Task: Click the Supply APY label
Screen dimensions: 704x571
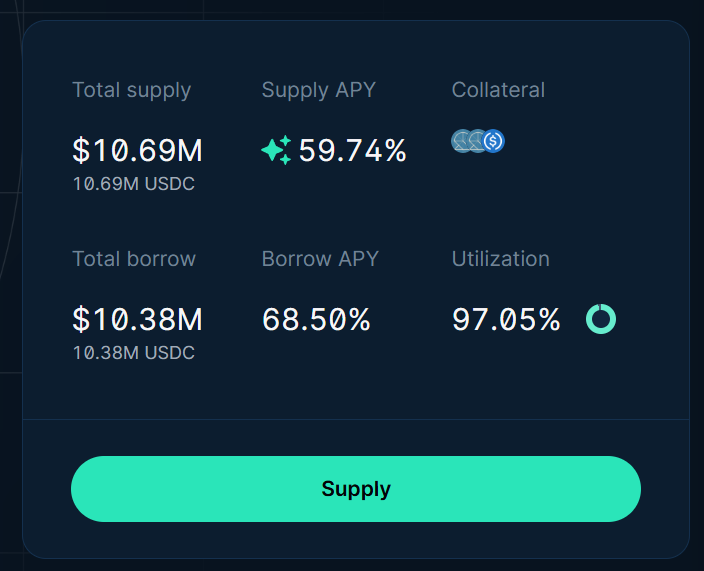Action: pos(318,90)
